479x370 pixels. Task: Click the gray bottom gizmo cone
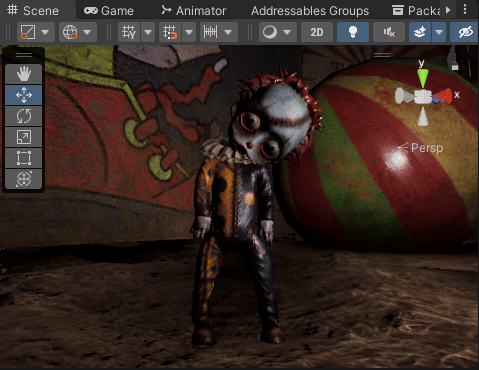point(423,116)
